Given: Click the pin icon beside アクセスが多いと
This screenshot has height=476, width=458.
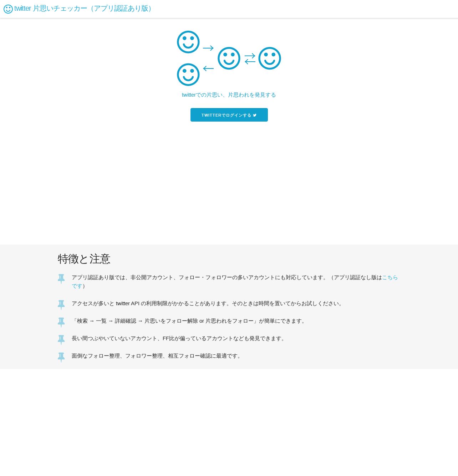Looking at the screenshot, I should point(61,305).
